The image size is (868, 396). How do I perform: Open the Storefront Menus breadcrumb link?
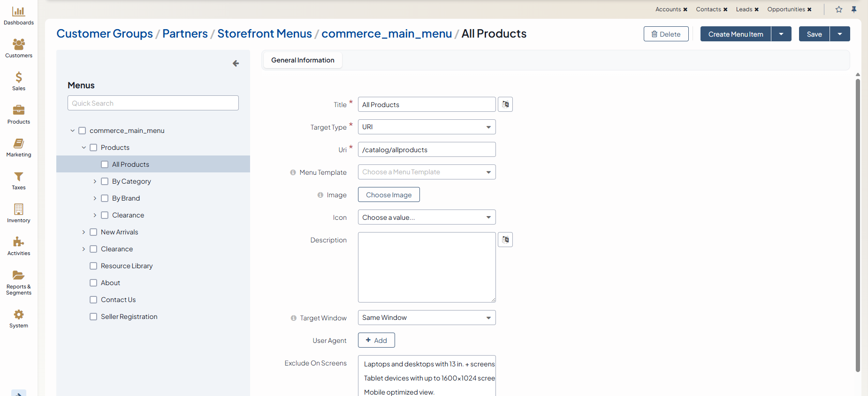(x=264, y=34)
